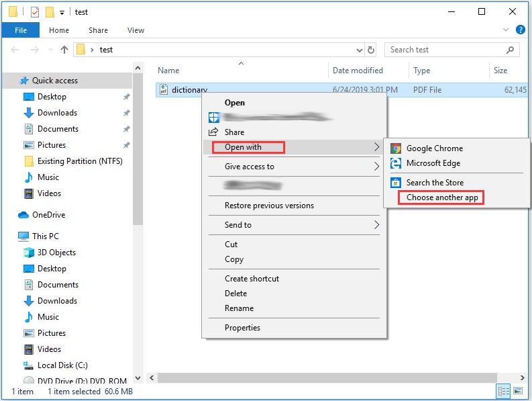Click the Properties quick access toolbar icon
The width and height of the screenshot is (532, 401).
pyautogui.click(x=35, y=12)
